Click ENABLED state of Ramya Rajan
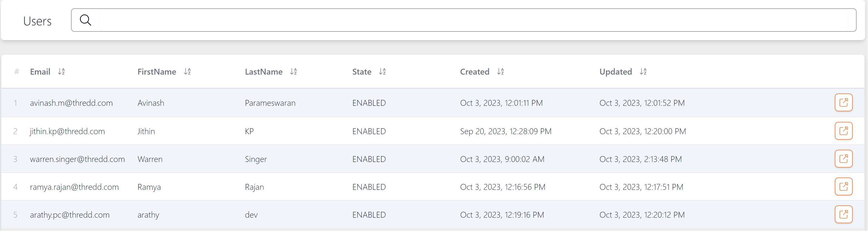Viewport: 868px width, 231px height. tap(369, 187)
